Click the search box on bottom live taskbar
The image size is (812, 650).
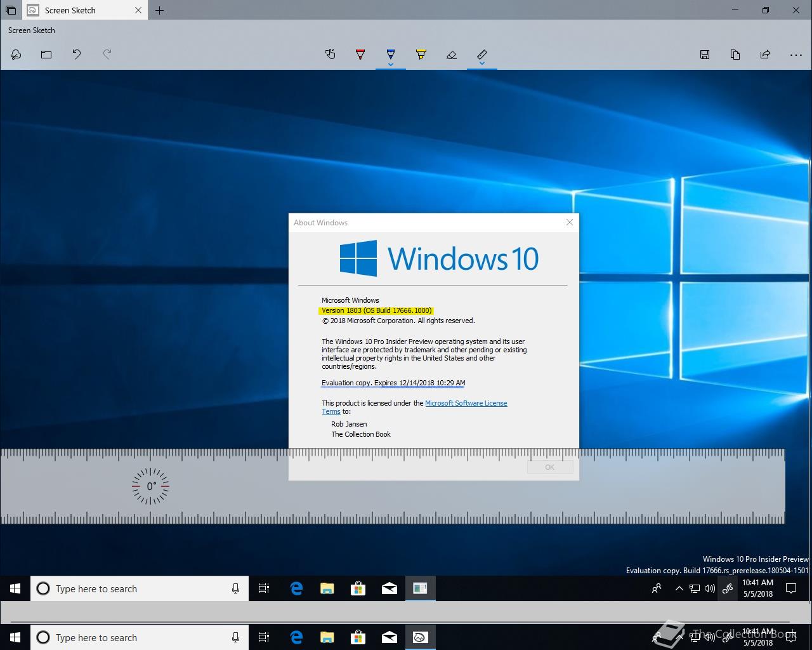tap(140, 637)
